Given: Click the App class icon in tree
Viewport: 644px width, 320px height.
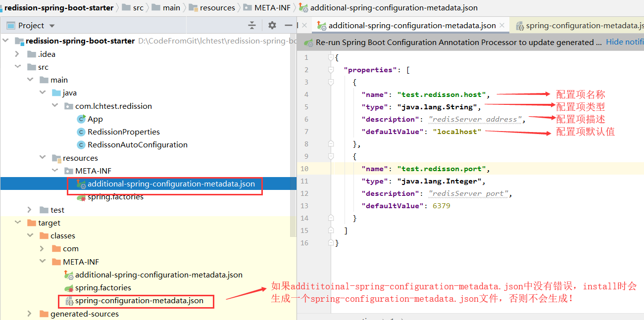Looking at the screenshot, I should (x=81, y=119).
